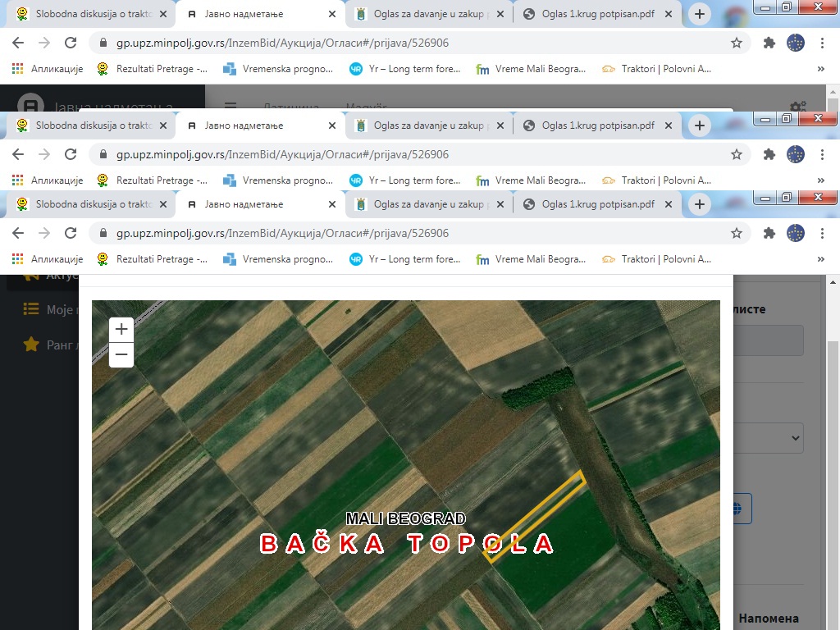This screenshot has height=630, width=840.
Task: Click the Напомена label
Action: click(768, 619)
